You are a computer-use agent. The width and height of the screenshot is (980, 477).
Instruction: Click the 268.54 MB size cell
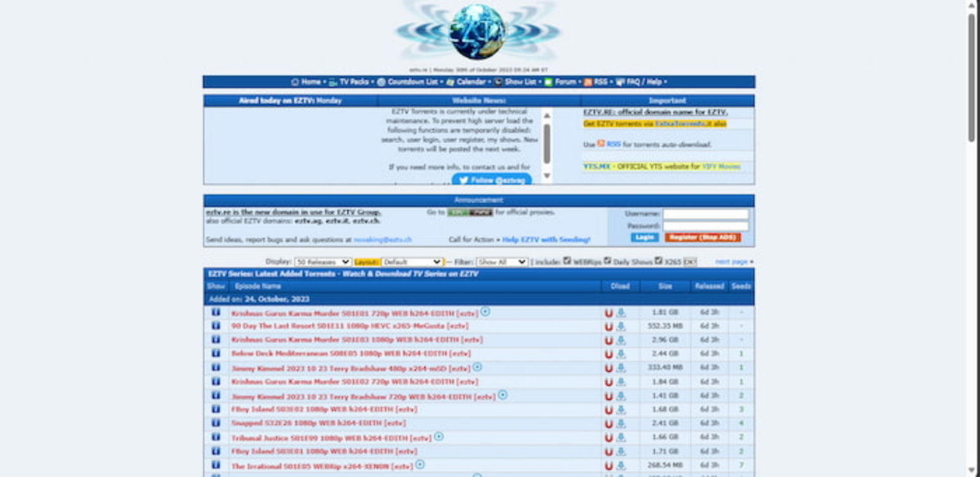pos(665,465)
